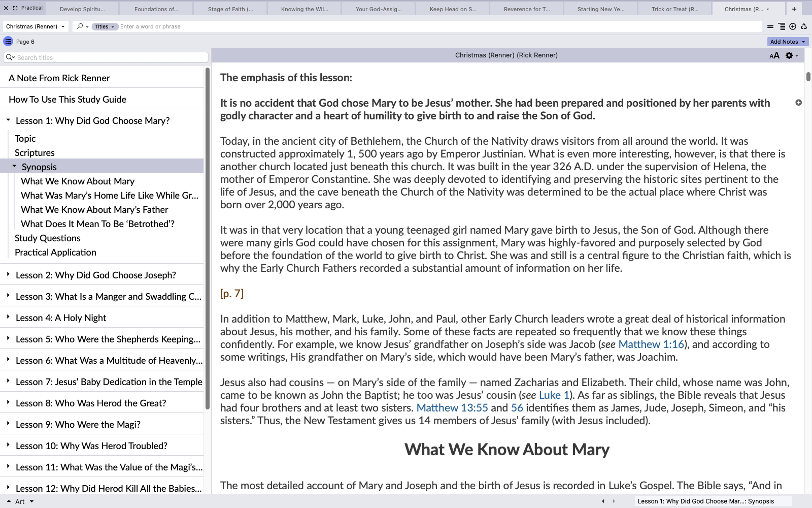Collapse the Synopsis tree section
This screenshot has width=812, height=508.
(14, 167)
